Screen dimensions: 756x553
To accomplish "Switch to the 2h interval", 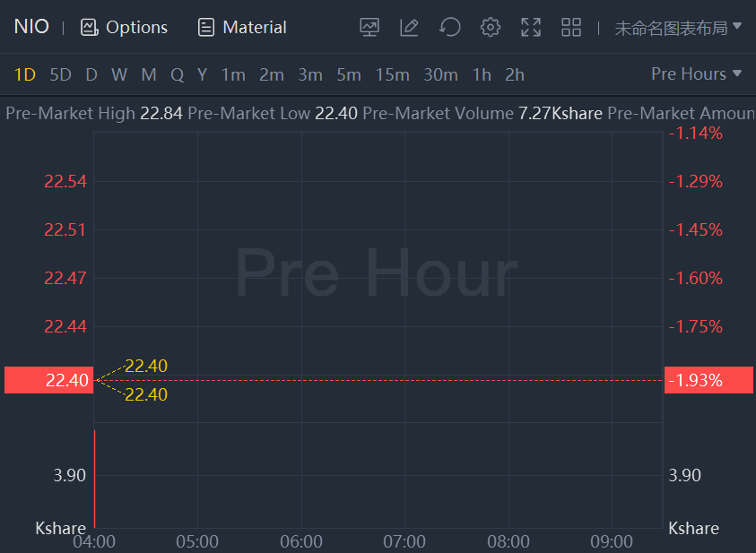I will click(515, 74).
